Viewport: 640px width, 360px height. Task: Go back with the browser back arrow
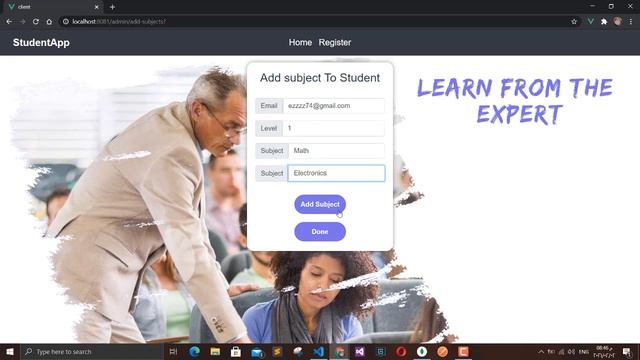(x=9, y=22)
